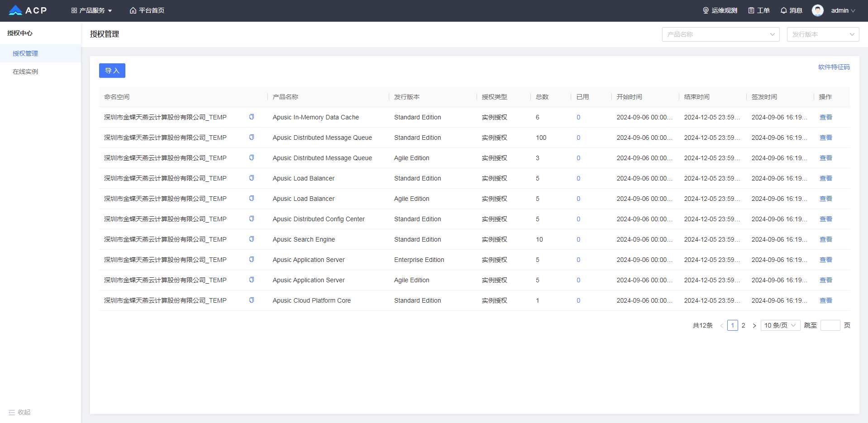View 查看 for Load Balancer Agile Edition

[x=826, y=199]
